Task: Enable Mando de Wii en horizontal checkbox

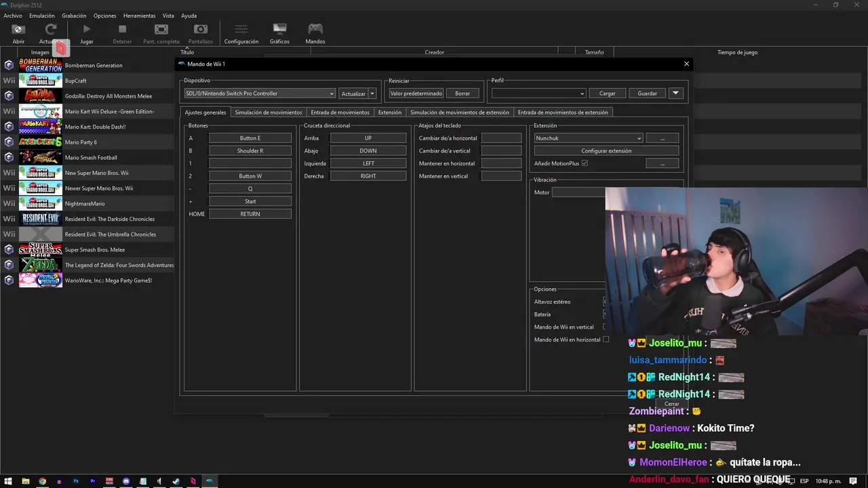Action: (x=606, y=340)
